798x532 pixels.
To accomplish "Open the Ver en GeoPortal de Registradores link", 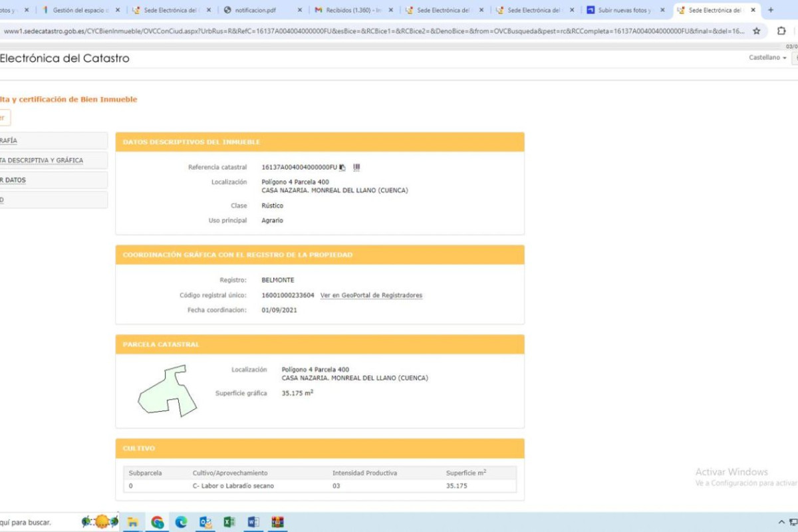I will (x=371, y=295).
